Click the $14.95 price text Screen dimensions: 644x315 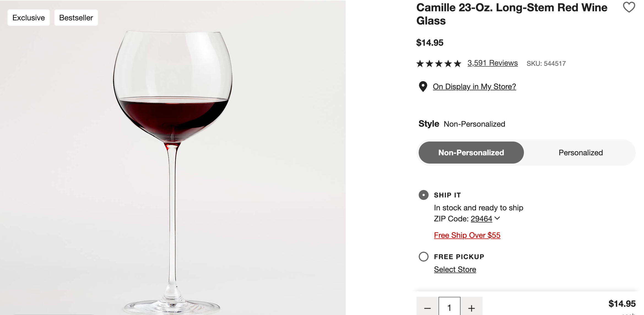430,42
